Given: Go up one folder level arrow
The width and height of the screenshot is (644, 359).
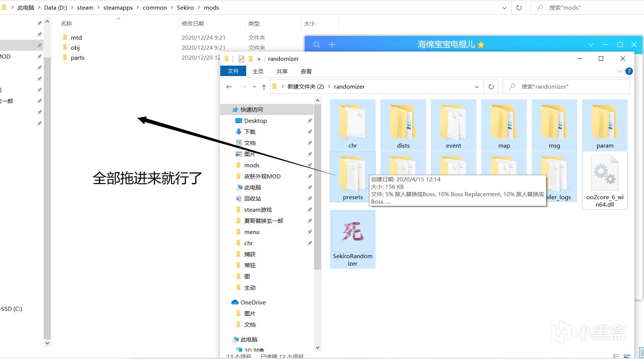Looking at the screenshot, I should (264, 87).
